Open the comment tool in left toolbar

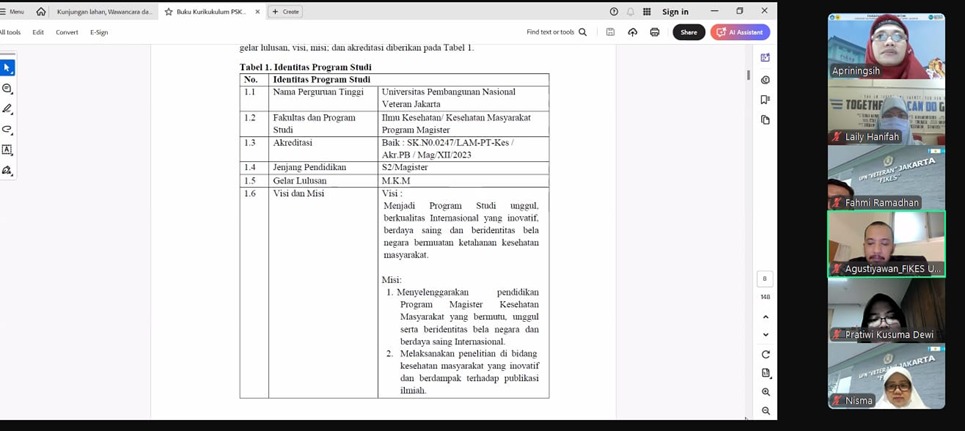point(7,89)
